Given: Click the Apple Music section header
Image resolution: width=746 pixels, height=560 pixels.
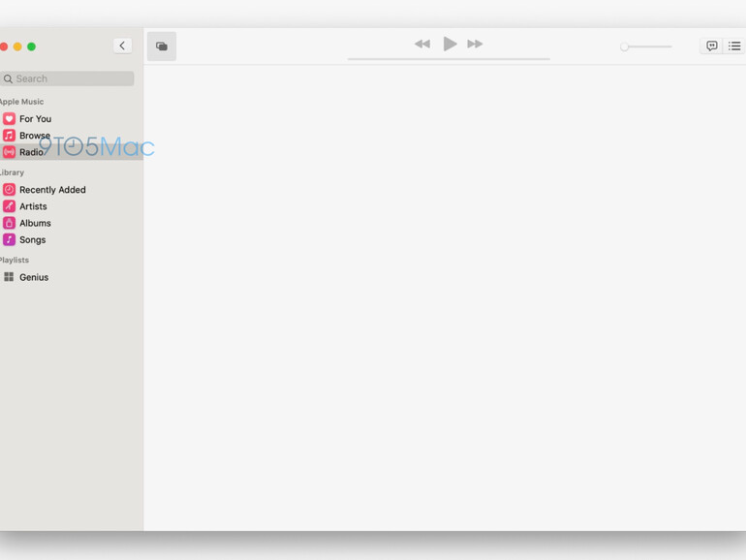Looking at the screenshot, I should pos(21,102).
